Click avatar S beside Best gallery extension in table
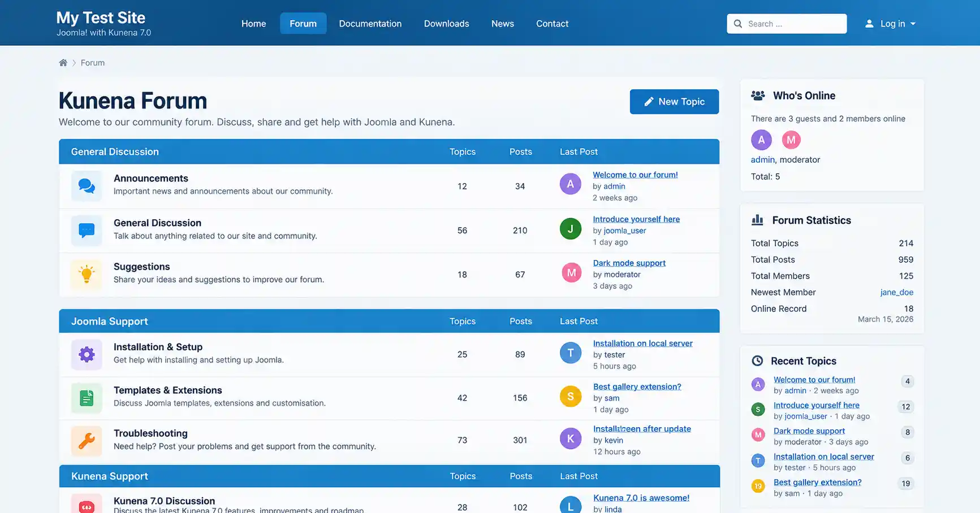 point(571,397)
